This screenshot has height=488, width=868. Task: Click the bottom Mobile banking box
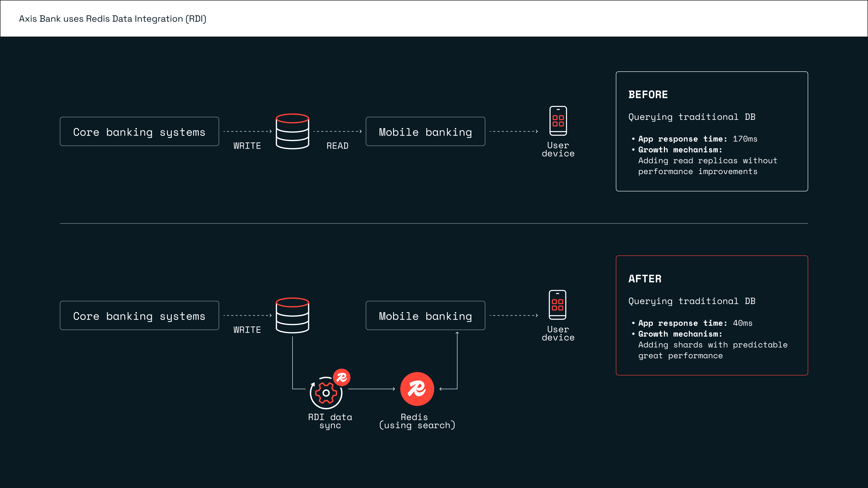[x=425, y=316]
